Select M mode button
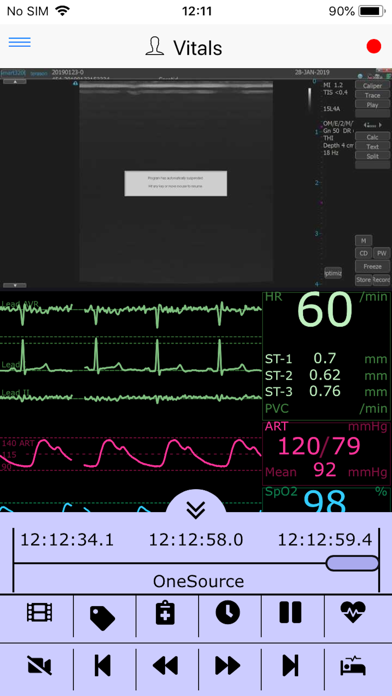Screen dimensions: 392x696 pyautogui.click(x=364, y=241)
